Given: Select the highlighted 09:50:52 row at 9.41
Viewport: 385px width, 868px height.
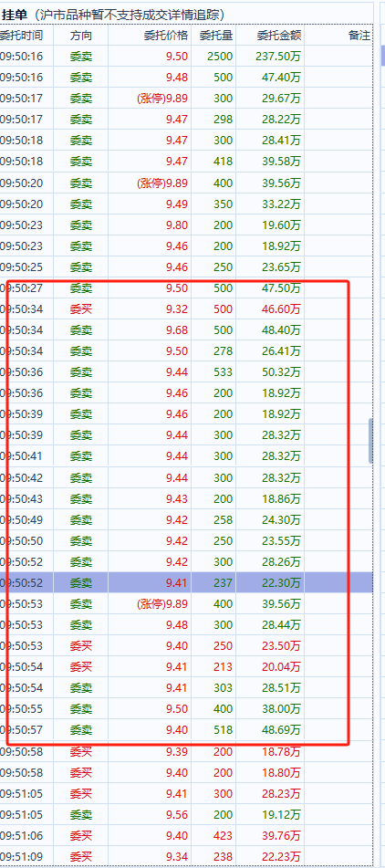Looking at the screenshot, I should pos(186,582).
